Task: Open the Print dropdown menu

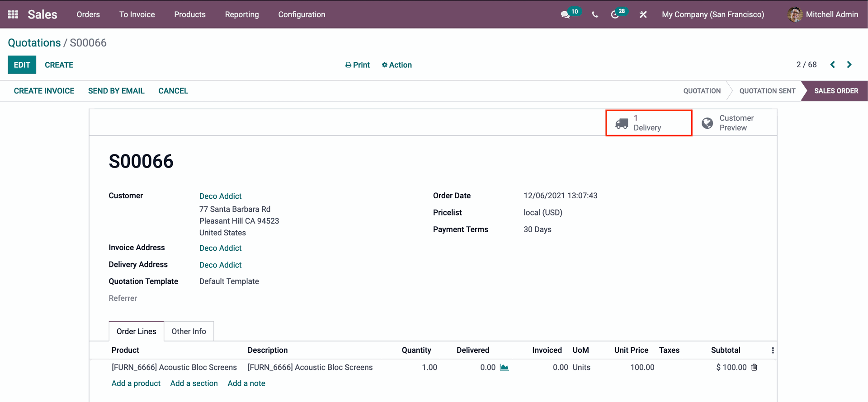Action: point(357,65)
